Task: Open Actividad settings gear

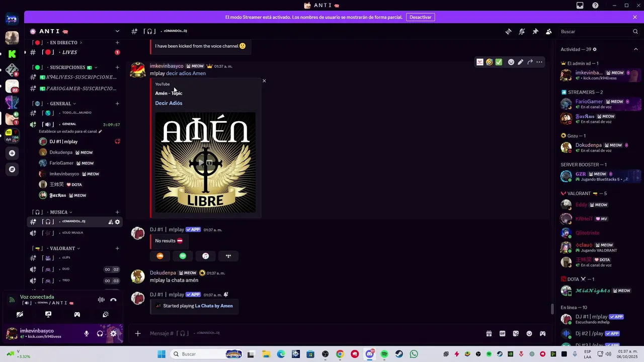Action: (595, 49)
